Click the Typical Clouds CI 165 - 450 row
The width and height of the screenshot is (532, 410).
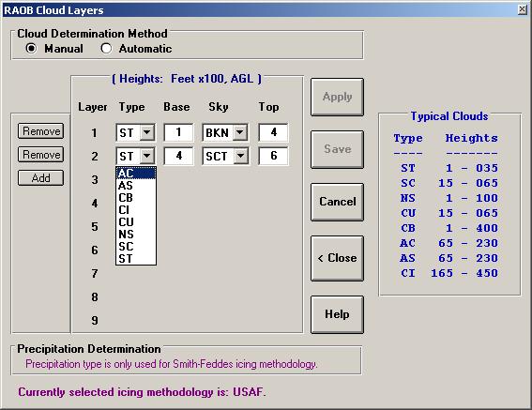(x=448, y=273)
